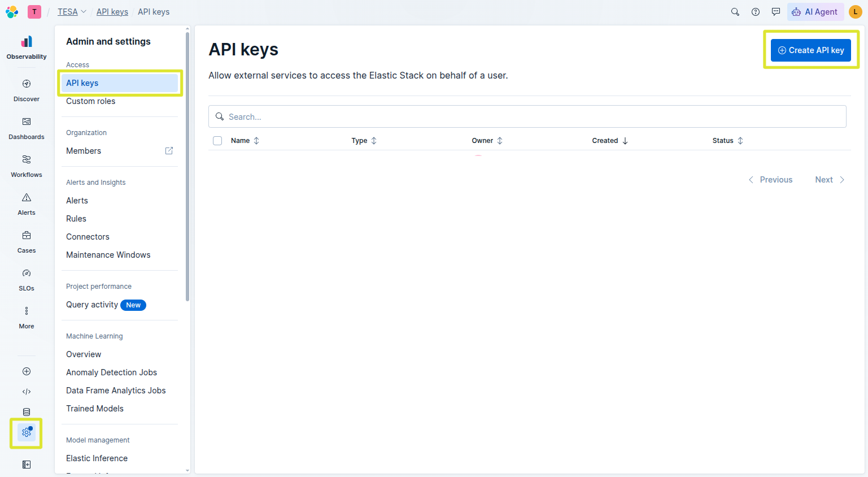Open Admin and settings gear icon

pyautogui.click(x=27, y=432)
